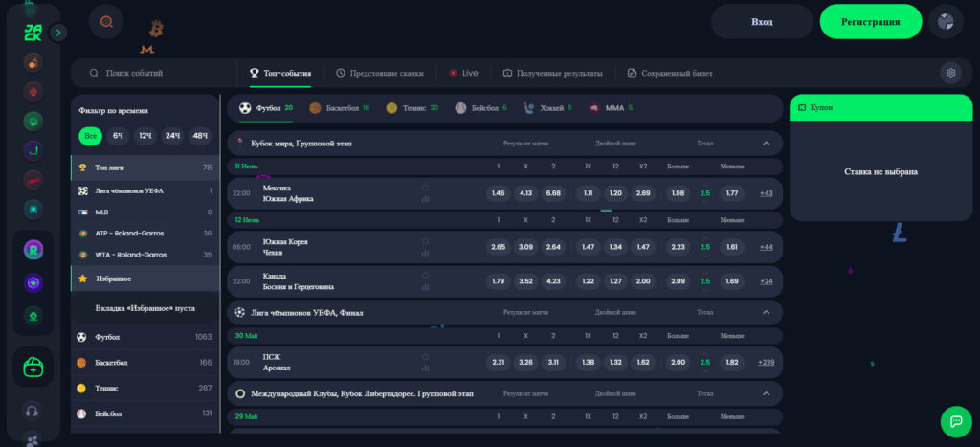This screenshot has width=980, height=447.
Task: Open statistics for Южная Корея vs Чехия
Action: pyautogui.click(x=425, y=254)
